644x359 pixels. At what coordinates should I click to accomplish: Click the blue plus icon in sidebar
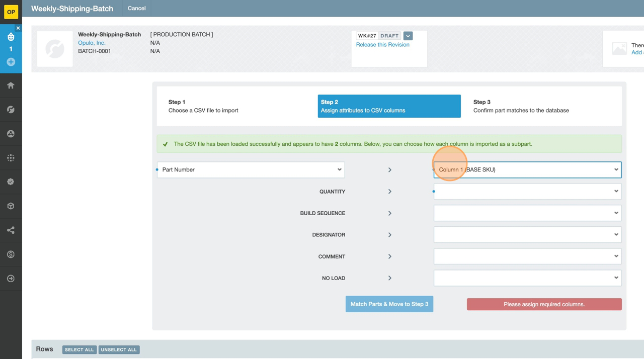tap(11, 62)
